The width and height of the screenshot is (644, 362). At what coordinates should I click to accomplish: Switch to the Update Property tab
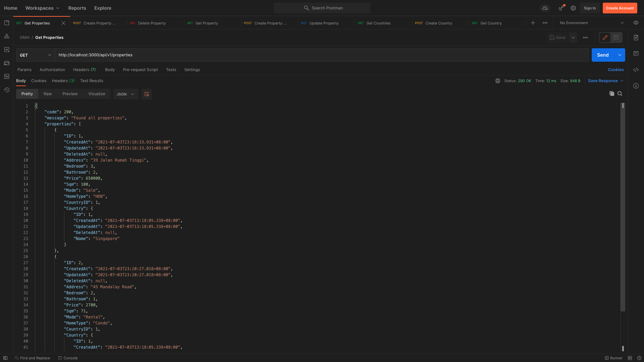(x=324, y=23)
